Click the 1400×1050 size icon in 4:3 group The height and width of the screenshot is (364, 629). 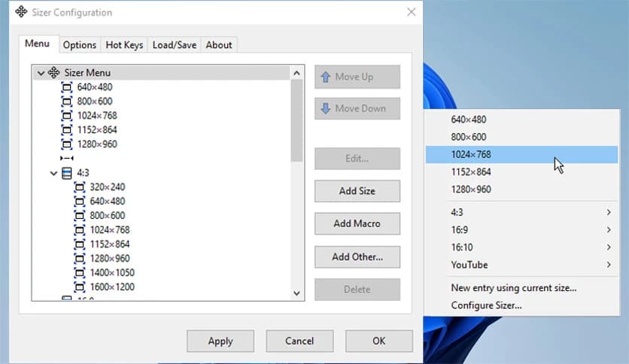[80, 272]
